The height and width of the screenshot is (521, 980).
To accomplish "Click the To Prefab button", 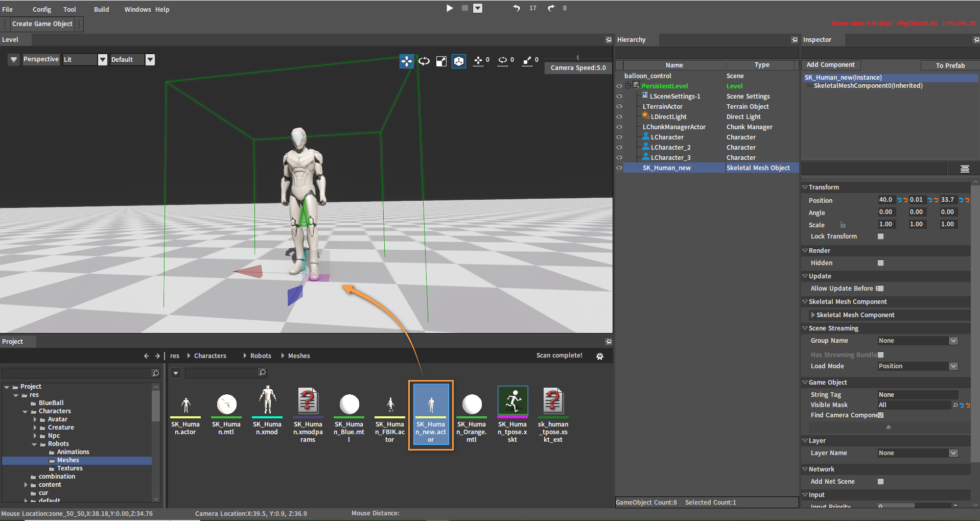I will [x=950, y=65].
